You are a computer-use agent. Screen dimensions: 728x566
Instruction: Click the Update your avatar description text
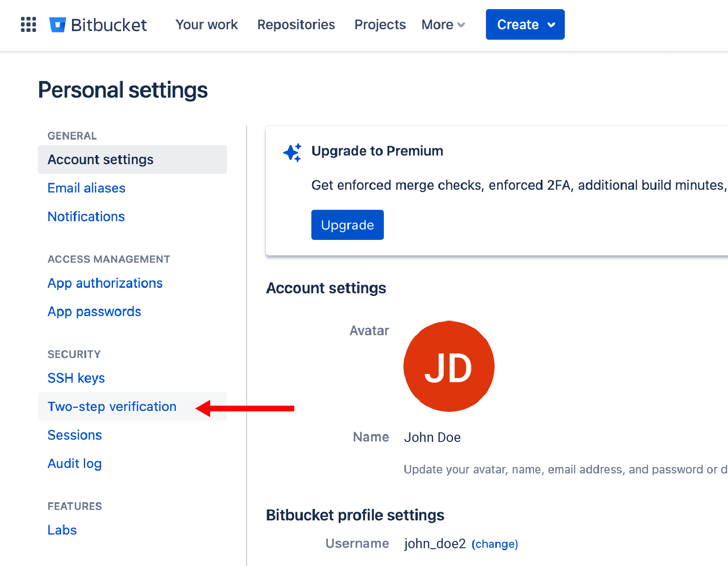pos(565,470)
